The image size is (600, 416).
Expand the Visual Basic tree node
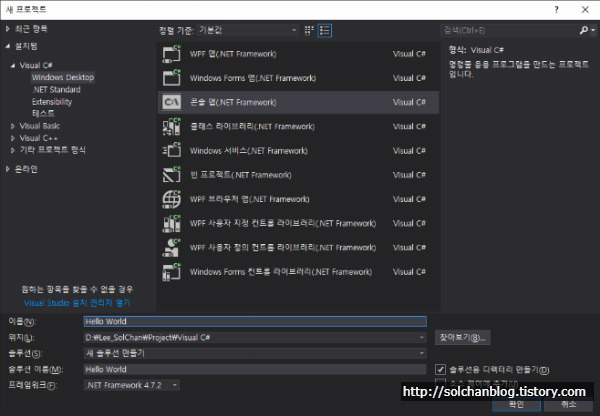click(x=13, y=126)
